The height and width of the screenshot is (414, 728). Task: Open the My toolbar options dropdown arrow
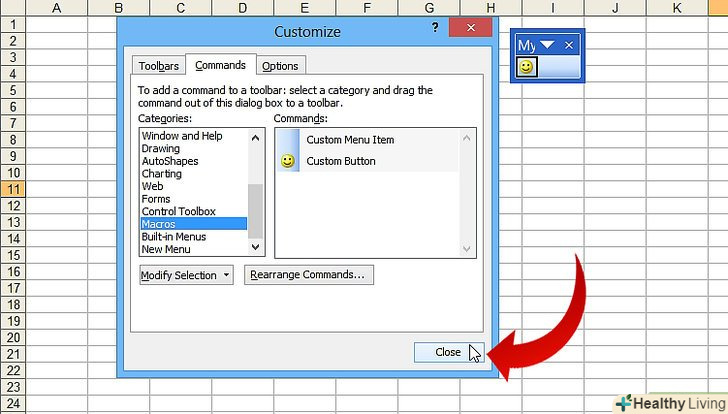pos(547,45)
